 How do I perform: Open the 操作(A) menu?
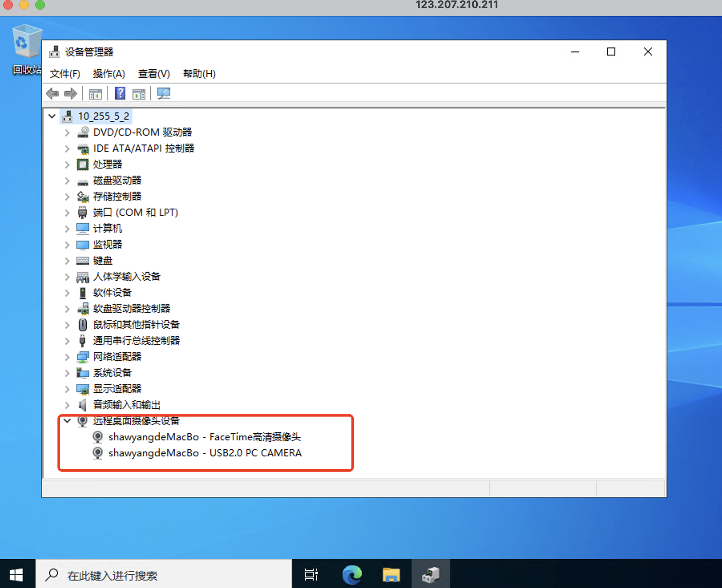[x=109, y=74]
